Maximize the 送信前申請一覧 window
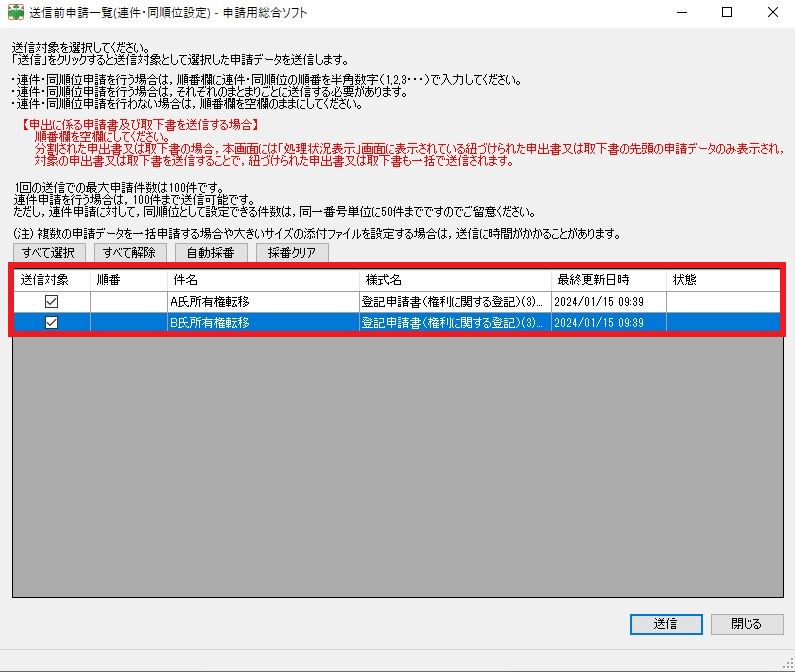 (x=727, y=13)
